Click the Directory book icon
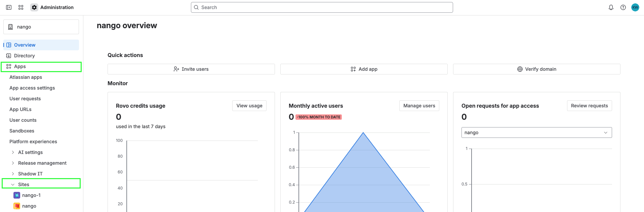Viewport: 644px width, 212px height. click(9, 56)
